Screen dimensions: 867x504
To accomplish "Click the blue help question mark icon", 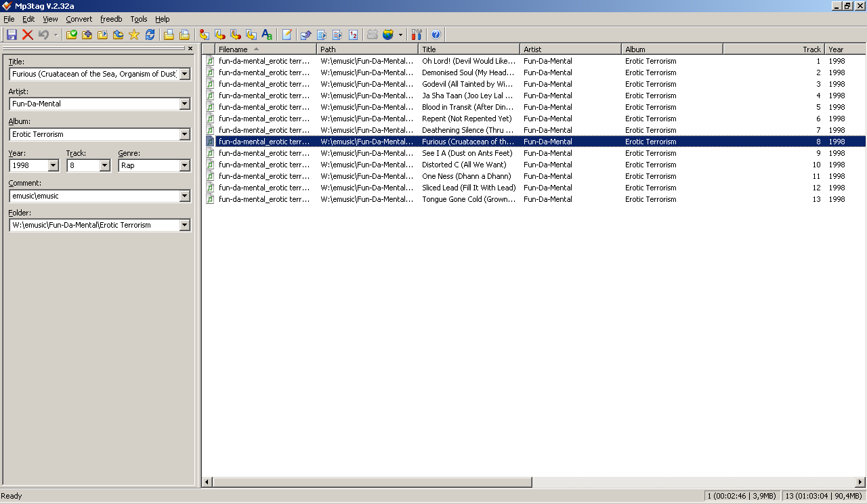I will tap(436, 35).
